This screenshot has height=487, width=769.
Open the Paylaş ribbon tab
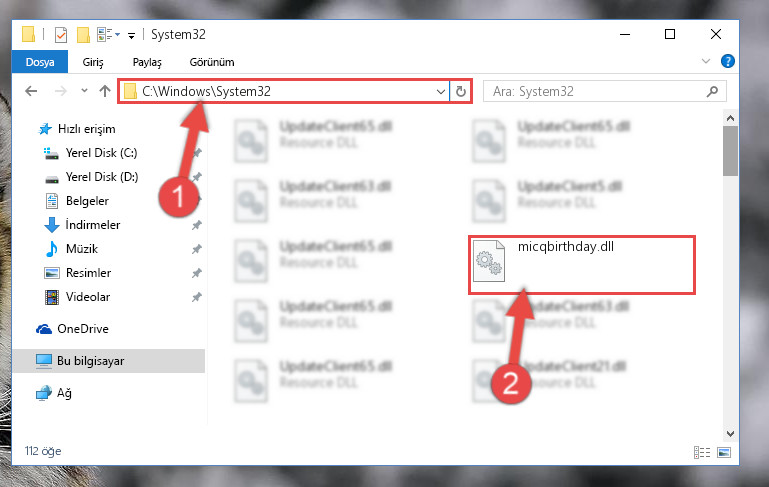pyautogui.click(x=147, y=62)
